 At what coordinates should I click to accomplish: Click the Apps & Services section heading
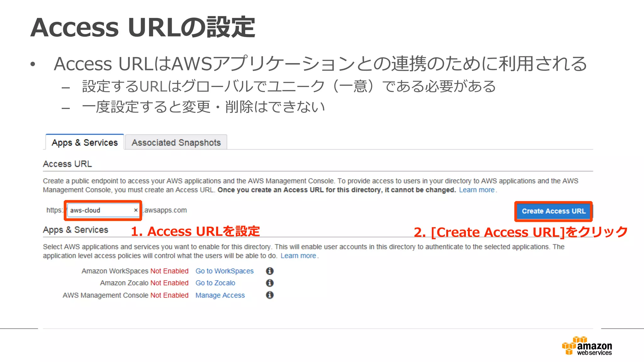click(x=75, y=230)
